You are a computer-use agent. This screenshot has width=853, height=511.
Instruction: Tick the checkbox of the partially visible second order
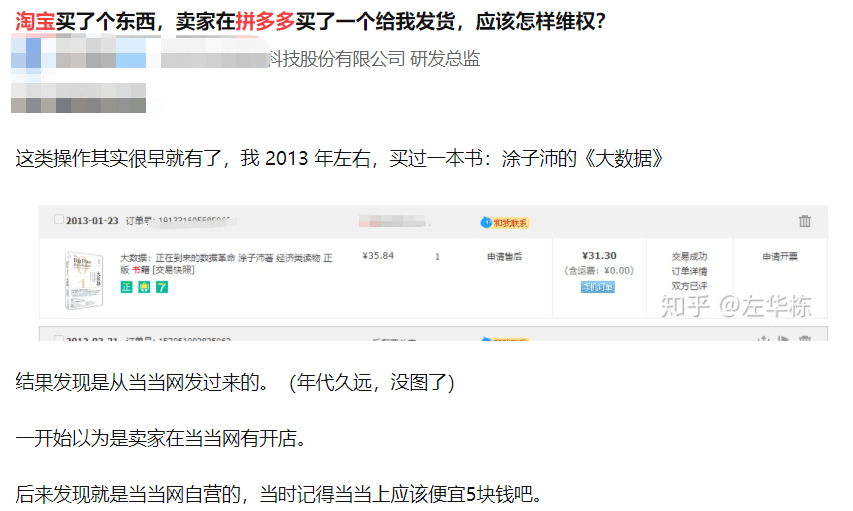59,338
